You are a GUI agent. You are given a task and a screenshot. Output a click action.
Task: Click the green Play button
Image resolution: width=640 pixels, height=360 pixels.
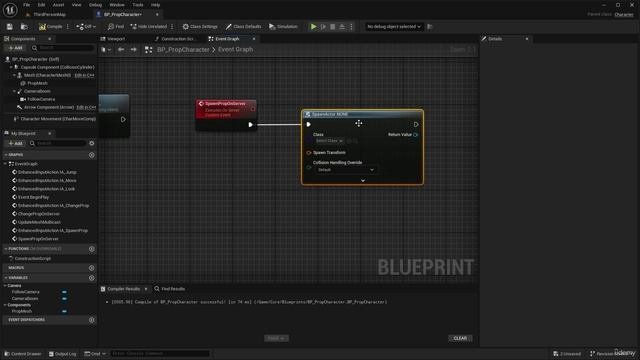tap(313, 27)
